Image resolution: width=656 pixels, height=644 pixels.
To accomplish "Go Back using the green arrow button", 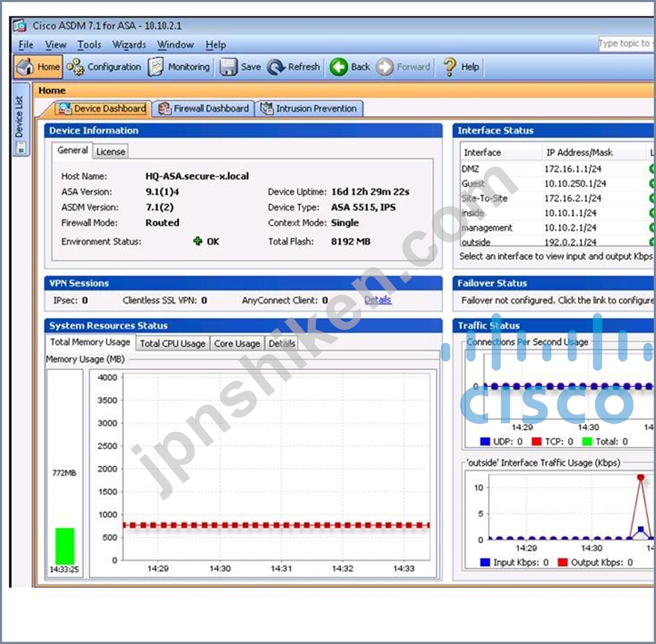I will (x=350, y=66).
